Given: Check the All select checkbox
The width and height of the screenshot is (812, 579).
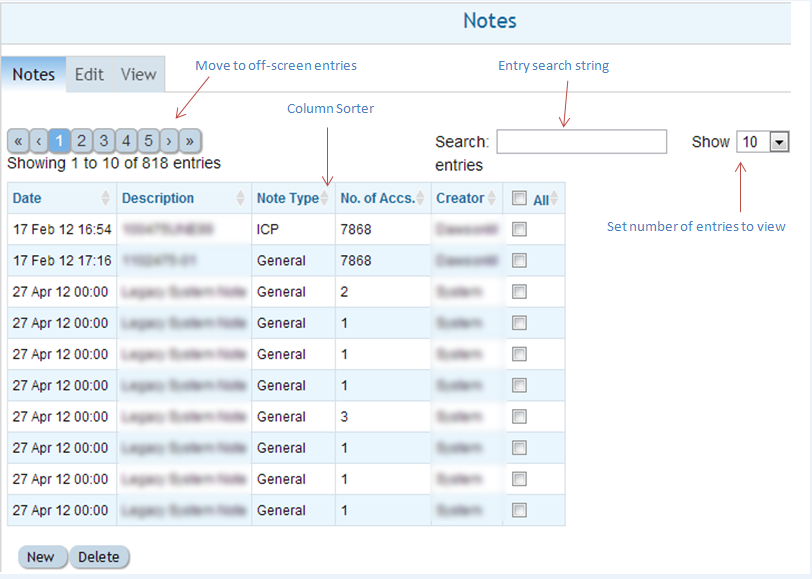Looking at the screenshot, I should click(519, 199).
